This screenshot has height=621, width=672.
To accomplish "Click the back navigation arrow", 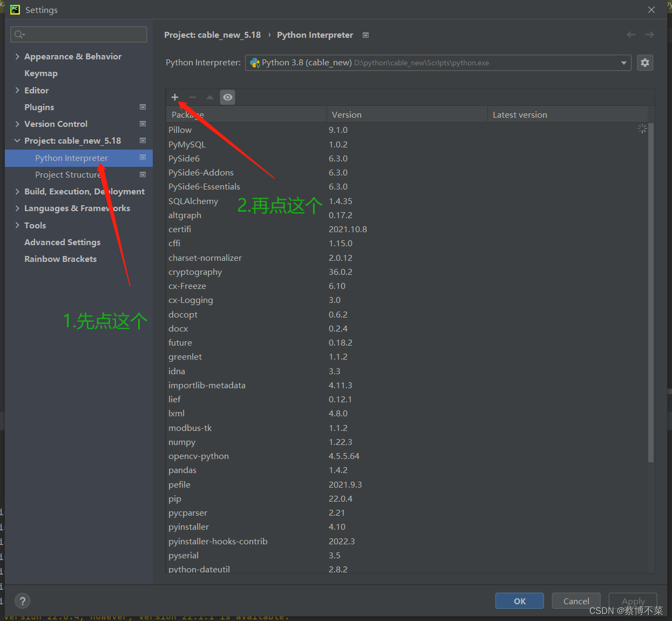I will [631, 35].
